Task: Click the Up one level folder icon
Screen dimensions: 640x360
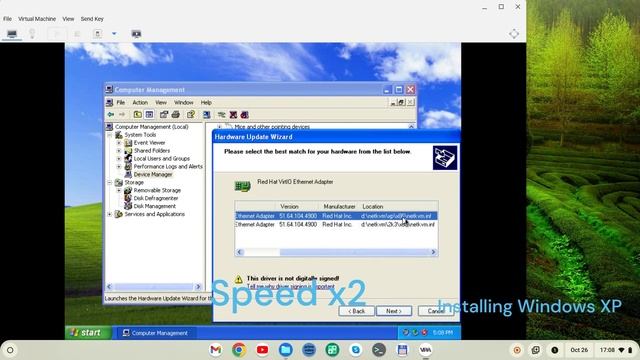Action: click(138, 115)
